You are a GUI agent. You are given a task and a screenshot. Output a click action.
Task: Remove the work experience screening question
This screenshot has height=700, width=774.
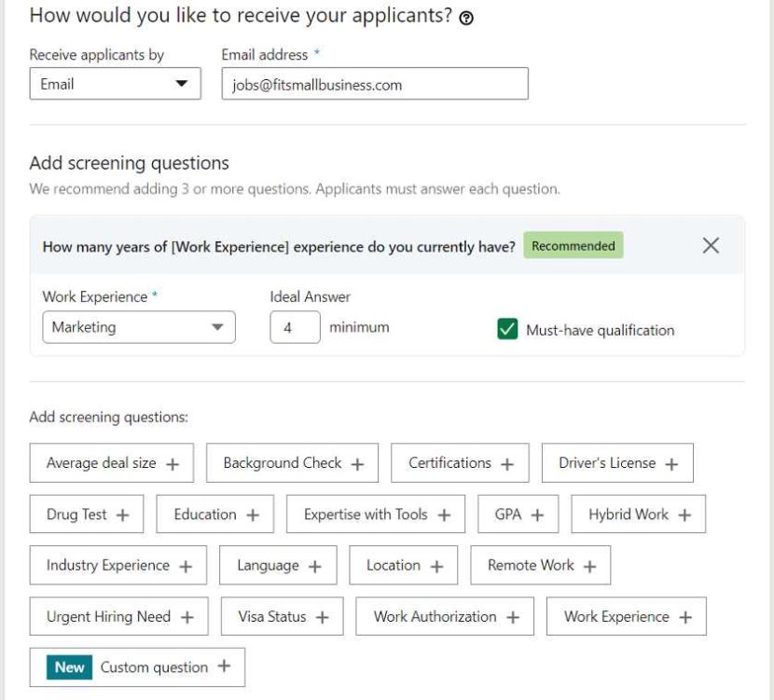tap(711, 246)
